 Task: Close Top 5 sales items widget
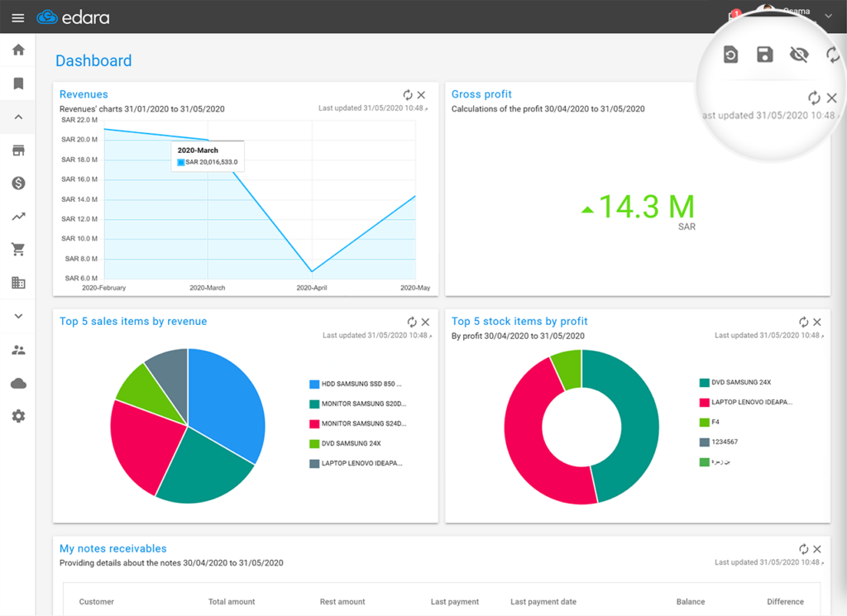point(426,322)
